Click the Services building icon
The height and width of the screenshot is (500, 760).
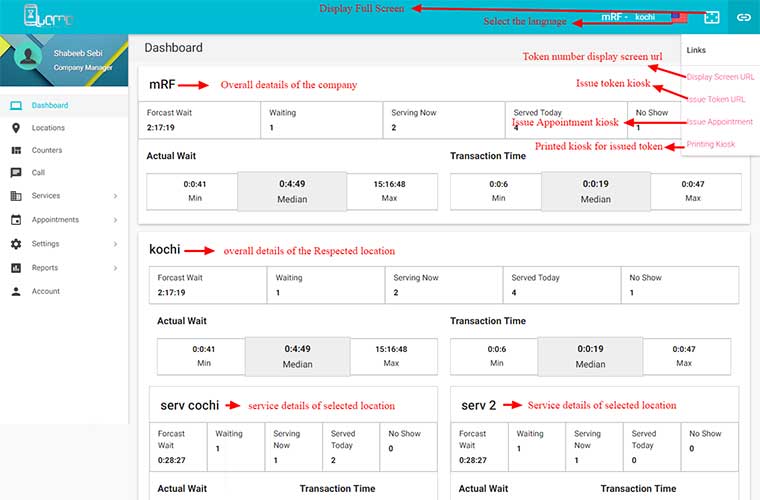[16, 196]
